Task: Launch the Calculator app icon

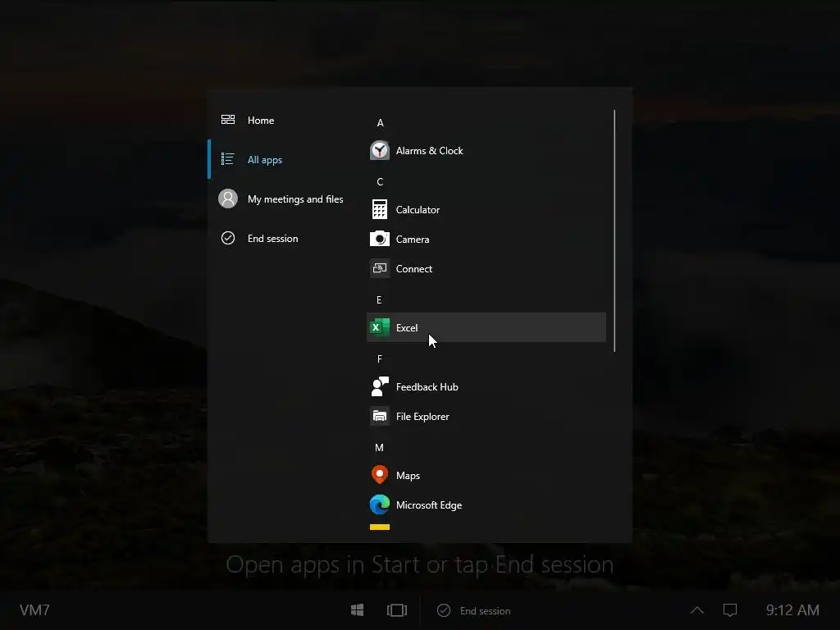Action: coord(380,209)
